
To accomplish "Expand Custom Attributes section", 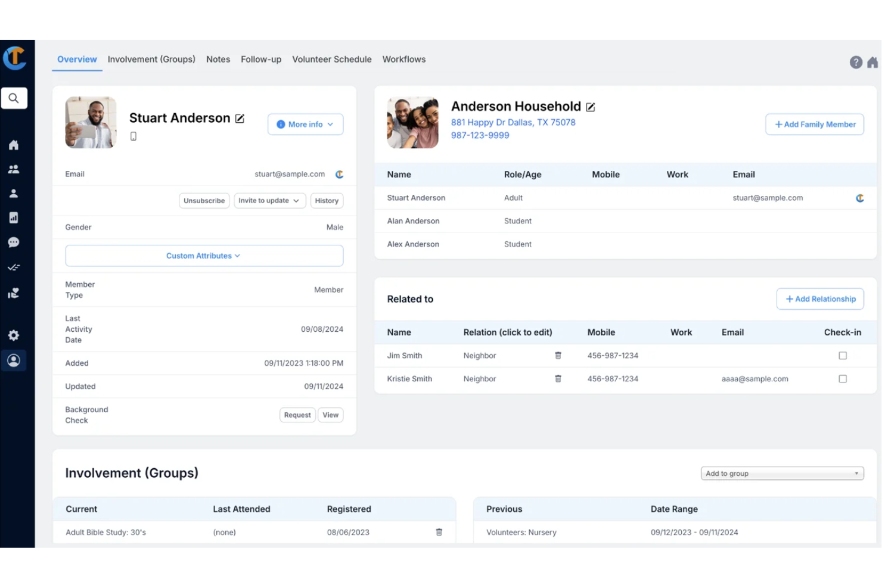I will 204,256.
